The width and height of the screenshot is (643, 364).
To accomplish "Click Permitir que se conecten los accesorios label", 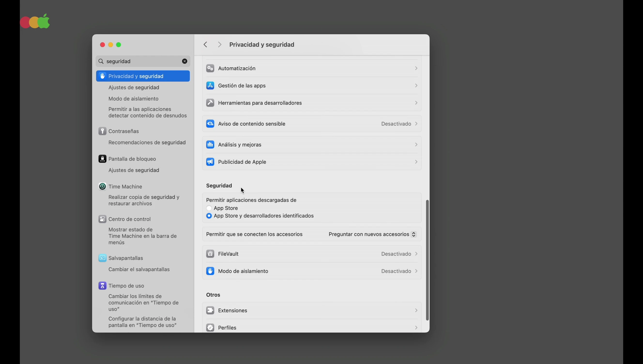I will click(254, 234).
